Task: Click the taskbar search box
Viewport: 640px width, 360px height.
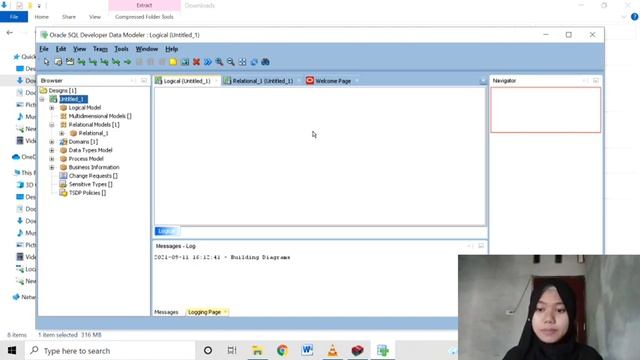Action: coord(110,350)
